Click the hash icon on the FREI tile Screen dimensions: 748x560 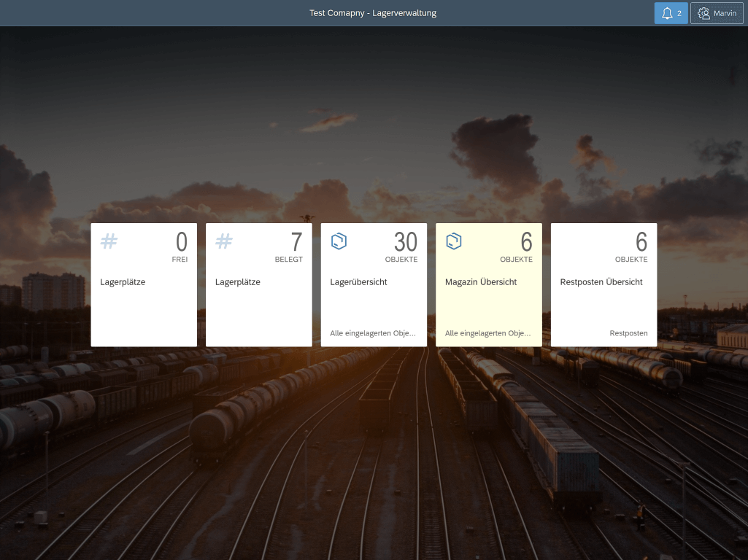pos(109,241)
